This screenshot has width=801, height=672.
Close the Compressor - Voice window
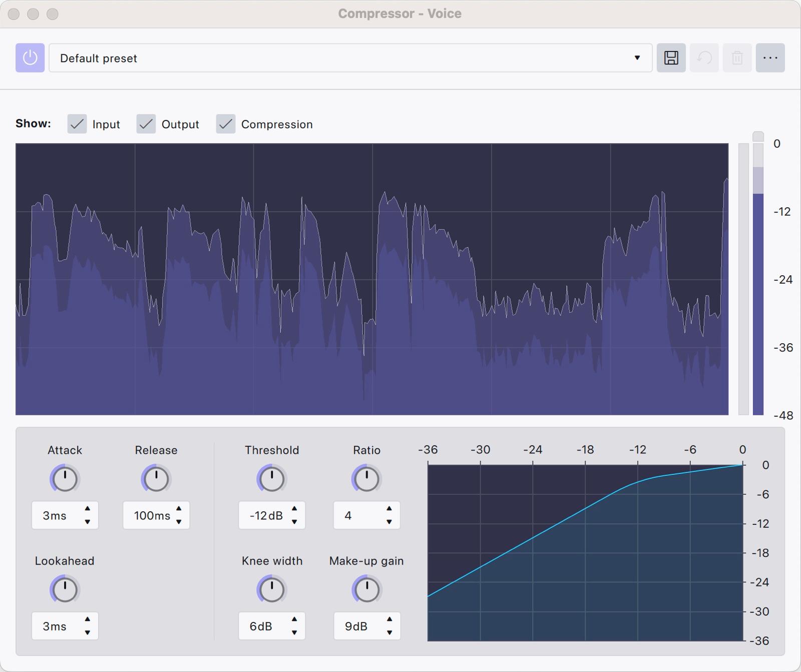tap(14, 14)
